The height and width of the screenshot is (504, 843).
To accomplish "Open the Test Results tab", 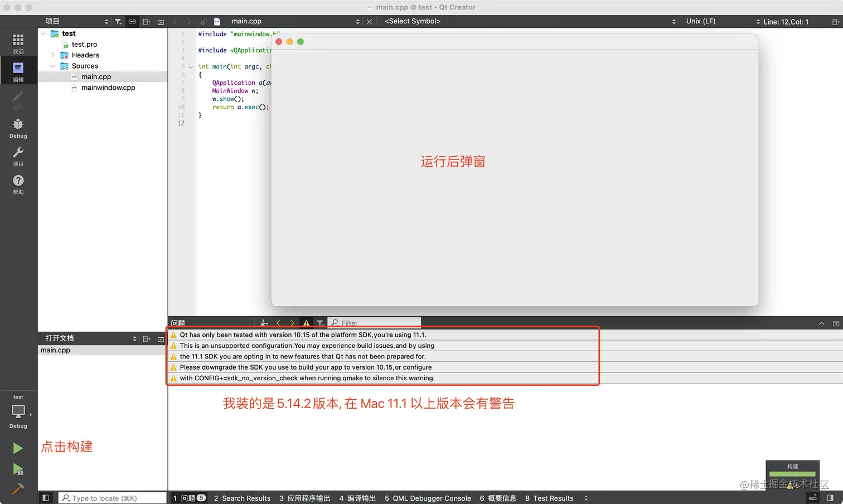I will pyautogui.click(x=549, y=498).
